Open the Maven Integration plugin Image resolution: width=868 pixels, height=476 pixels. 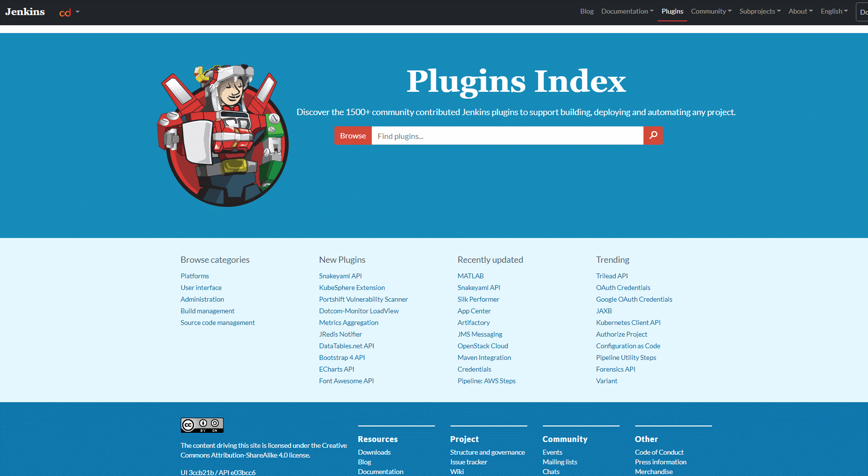[484, 357]
